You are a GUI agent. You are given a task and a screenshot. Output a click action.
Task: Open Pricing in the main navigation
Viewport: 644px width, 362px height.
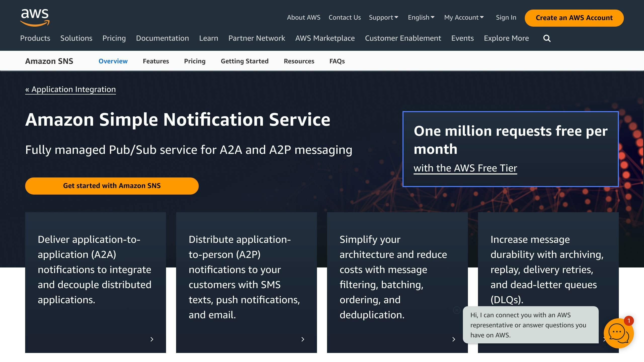(114, 38)
